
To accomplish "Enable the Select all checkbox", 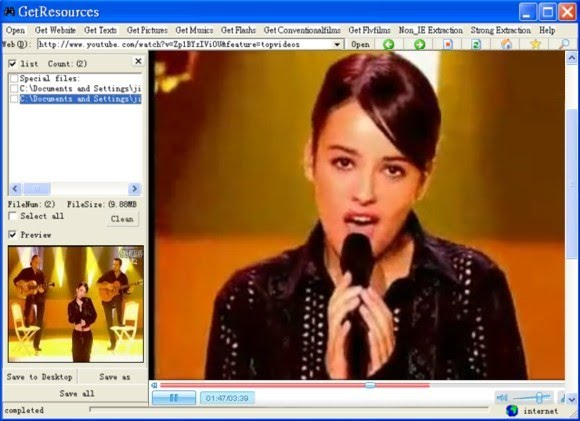I will point(13,216).
